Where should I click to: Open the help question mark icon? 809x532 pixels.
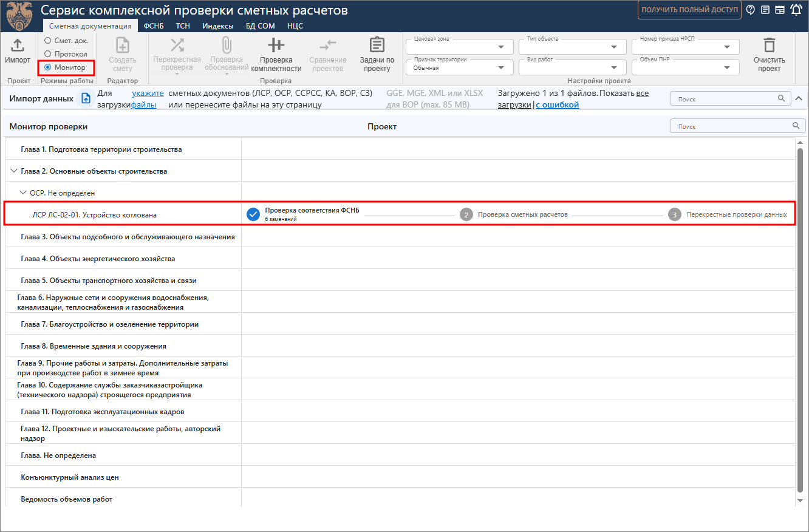click(751, 10)
